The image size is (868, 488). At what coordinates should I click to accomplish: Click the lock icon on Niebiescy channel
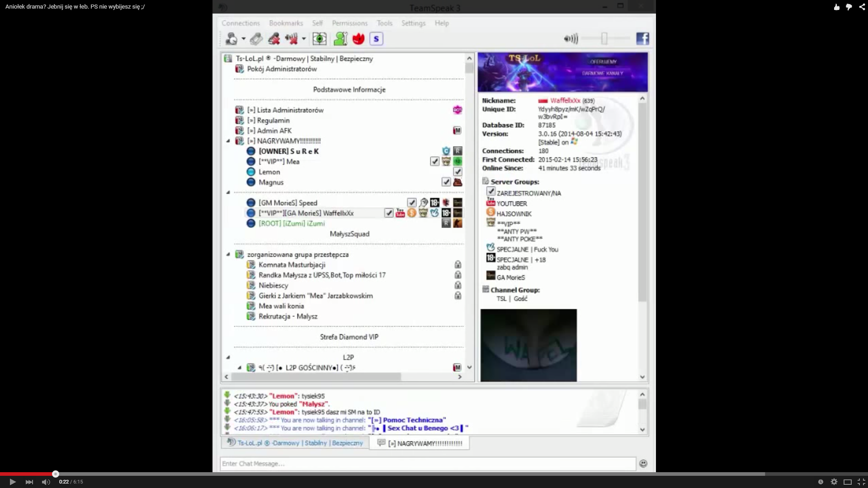tap(458, 286)
